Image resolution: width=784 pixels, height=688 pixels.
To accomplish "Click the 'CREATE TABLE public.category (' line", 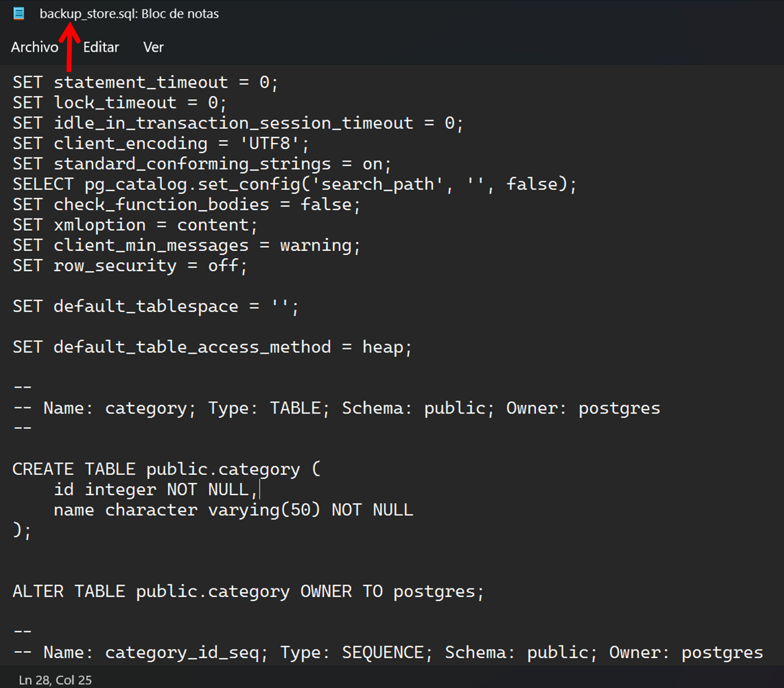I will pyautogui.click(x=166, y=469).
